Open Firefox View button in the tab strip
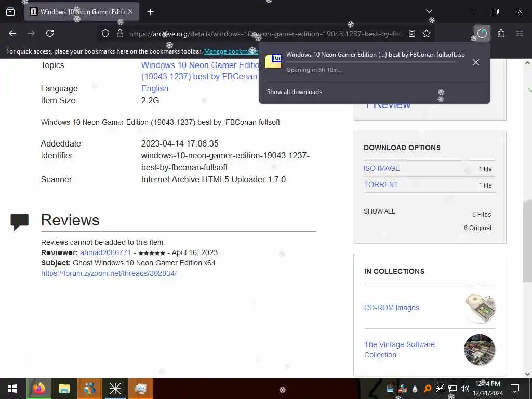Screen dimensions: 532x399 tap(10, 11)
